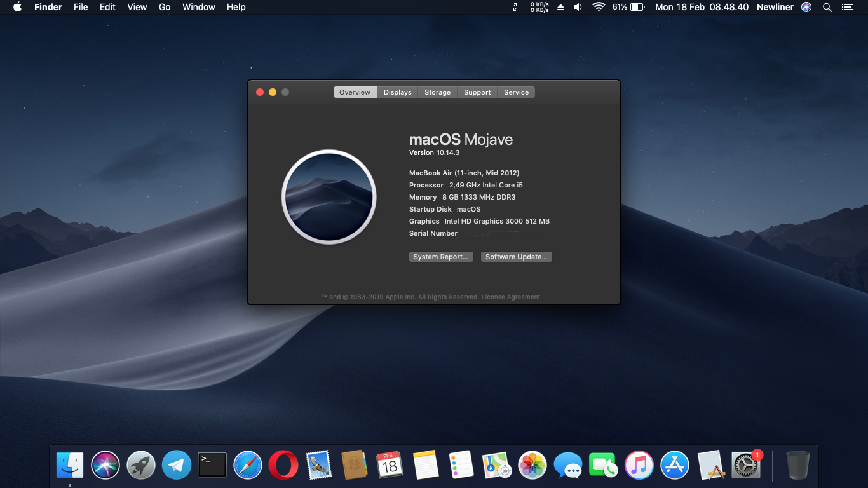Viewport: 868px width, 488px height.
Task: Open Contacts book icon in dock
Action: pos(355,465)
